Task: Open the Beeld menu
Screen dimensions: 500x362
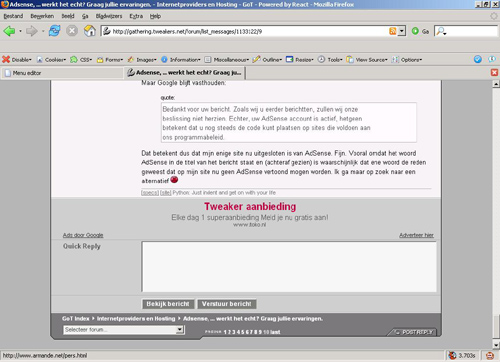Action: tap(68, 16)
